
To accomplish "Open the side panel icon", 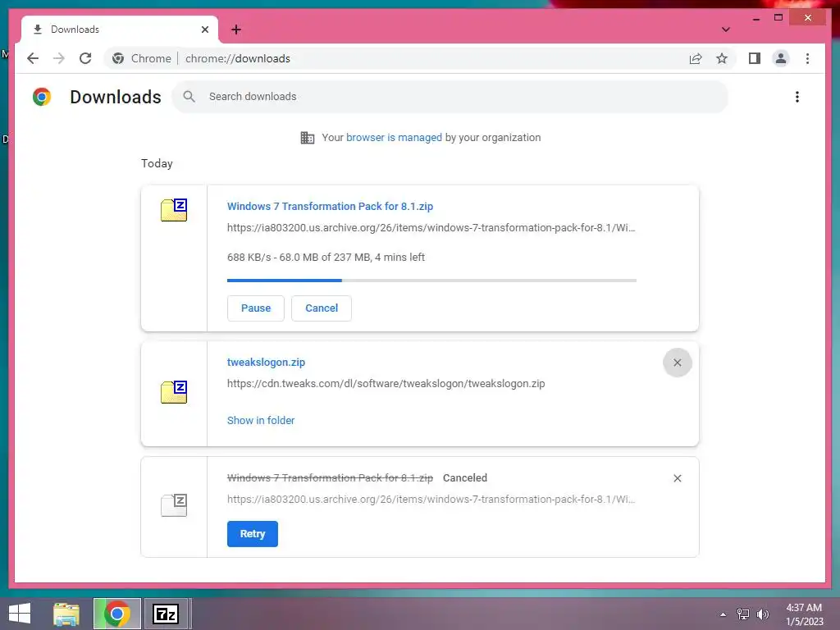I will click(x=755, y=58).
